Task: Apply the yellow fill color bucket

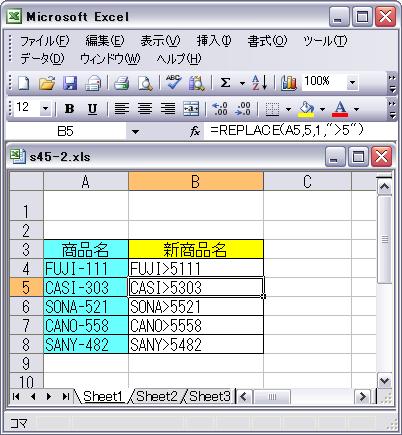Action: [x=306, y=109]
